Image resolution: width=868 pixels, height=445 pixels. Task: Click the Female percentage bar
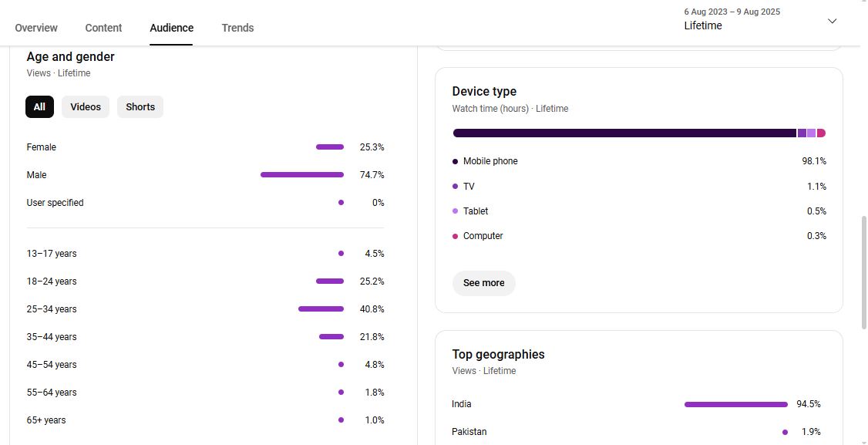[330, 147]
